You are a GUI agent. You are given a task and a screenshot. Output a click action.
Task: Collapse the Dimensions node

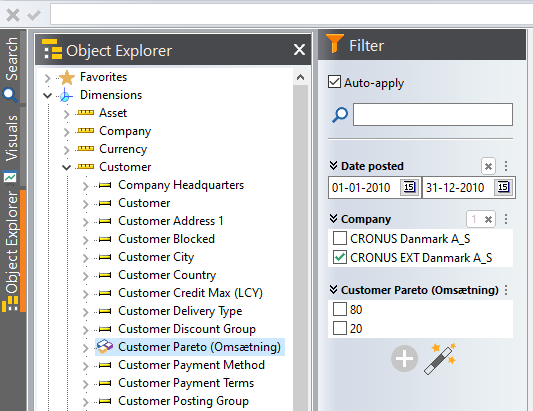[48, 96]
